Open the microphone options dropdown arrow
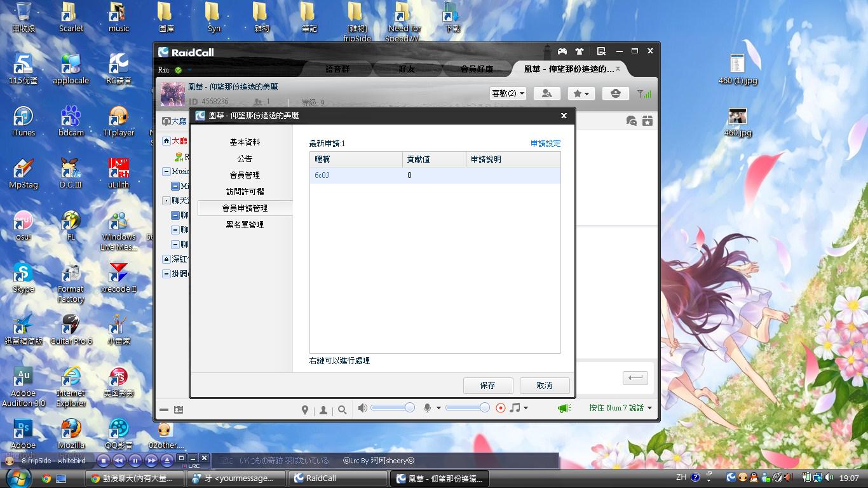This screenshot has width=868, height=488. pos(438,408)
